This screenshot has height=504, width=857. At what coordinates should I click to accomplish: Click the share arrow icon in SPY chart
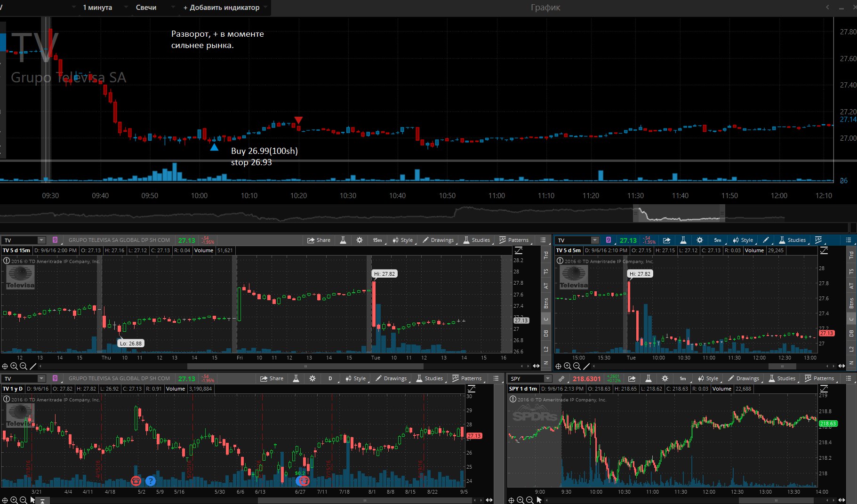click(632, 378)
